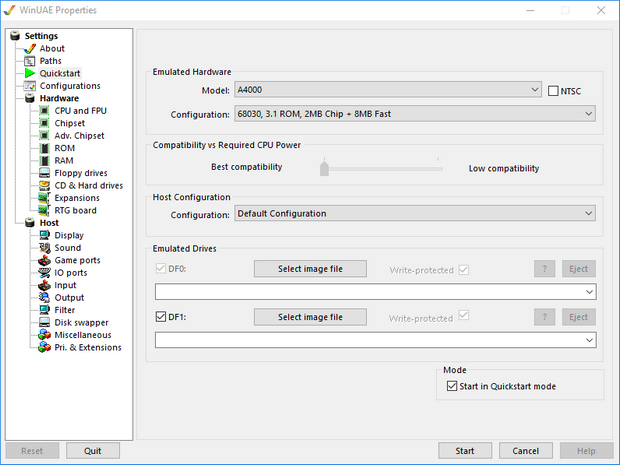The image size is (620, 465).
Task: Click the compatibility slider thumb
Action: coord(324,168)
